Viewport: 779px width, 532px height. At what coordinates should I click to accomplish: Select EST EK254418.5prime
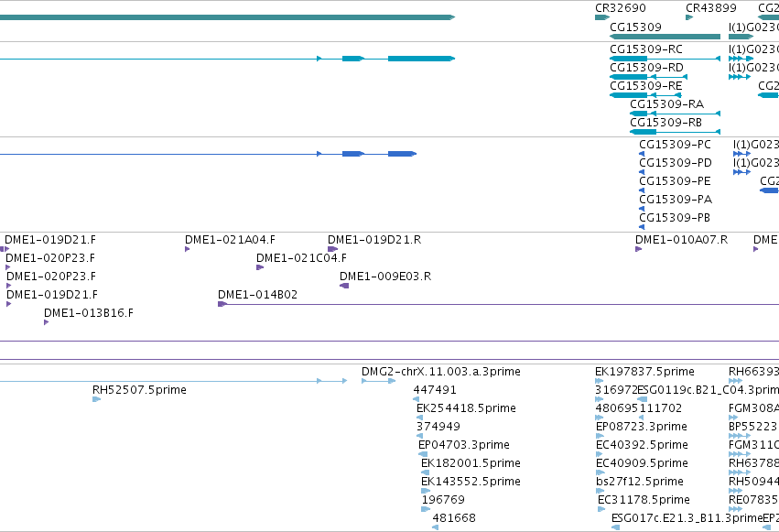[466, 408]
